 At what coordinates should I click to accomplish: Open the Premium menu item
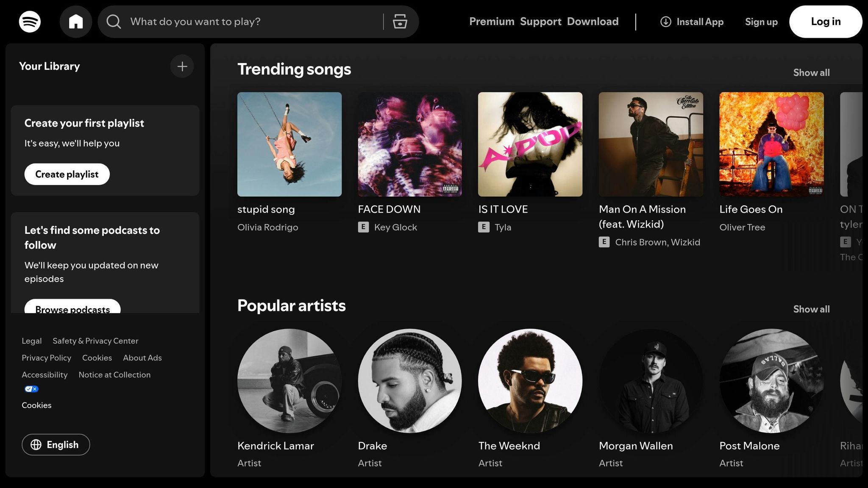click(x=492, y=22)
